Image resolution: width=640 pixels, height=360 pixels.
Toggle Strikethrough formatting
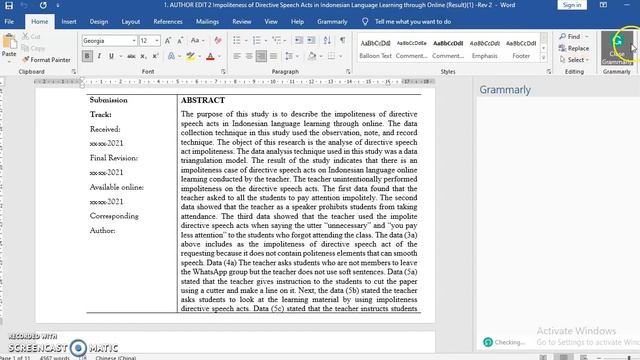coord(131,56)
